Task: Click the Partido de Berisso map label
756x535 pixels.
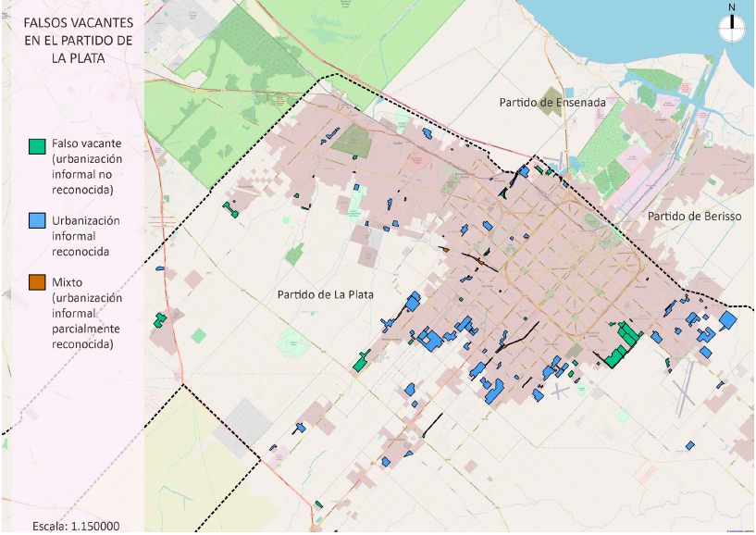Action: click(692, 216)
